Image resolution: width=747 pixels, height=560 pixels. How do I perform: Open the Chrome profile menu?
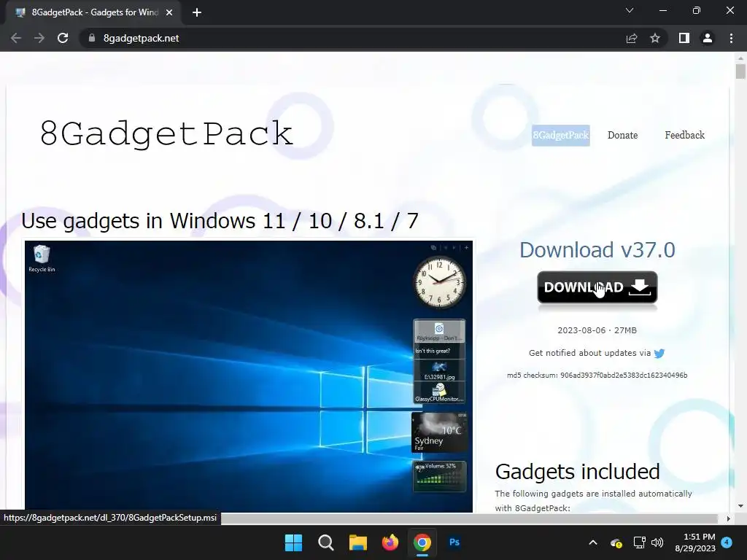[708, 38]
